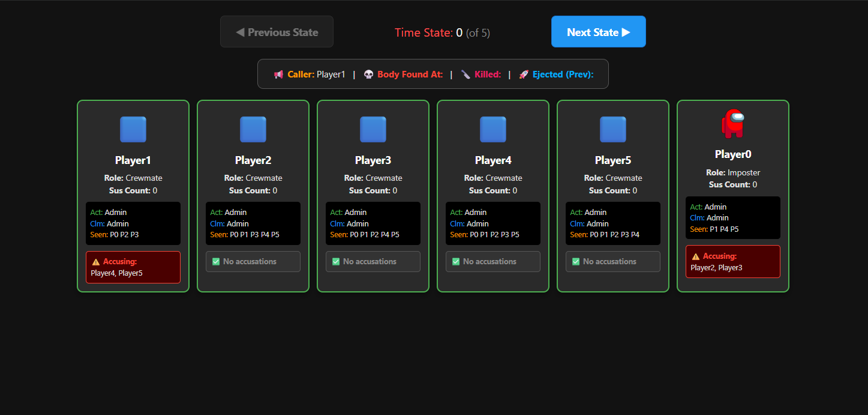Click Player5's No accusations checkmark
The height and width of the screenshot is (415, 868).
[576, 262]
